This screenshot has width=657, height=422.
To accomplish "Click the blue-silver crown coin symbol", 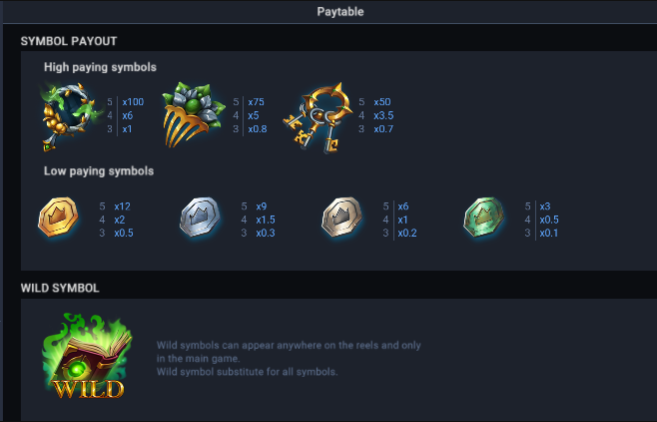I will tap(200, 217).
